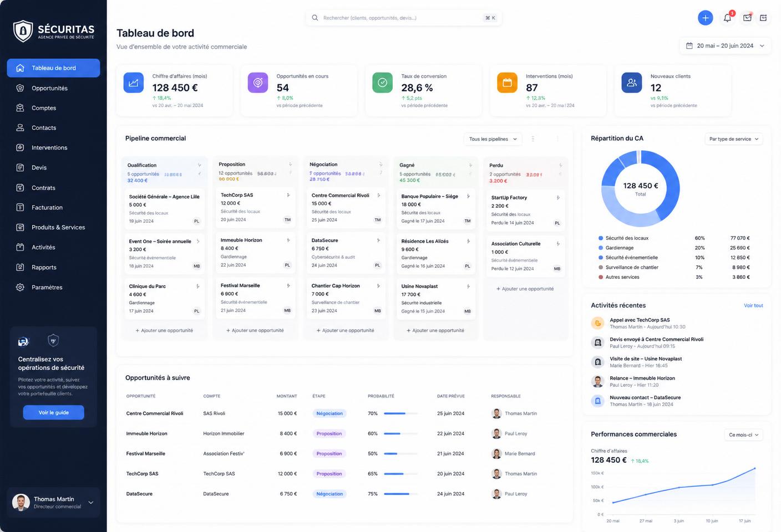Image resolution: width=781 pixels, height=532 pixels.
Task: Open the Tous les pipelines dropdown
Action: [x=493, y=139]
